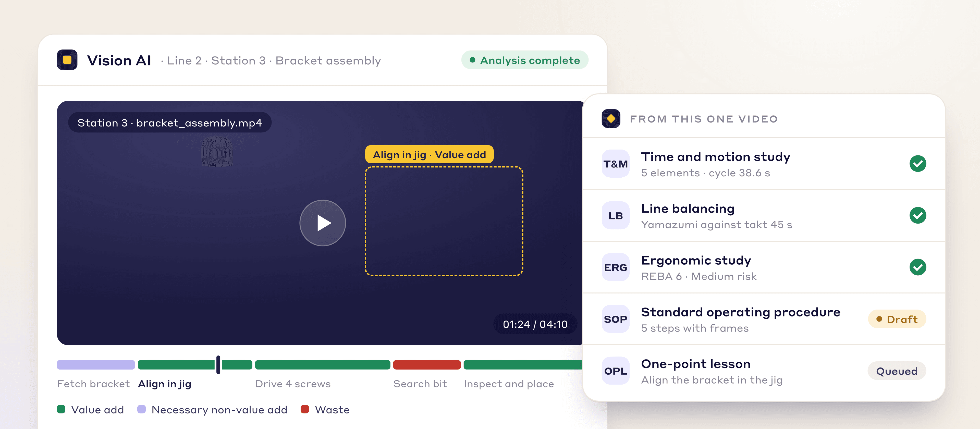Screen dimensions: 980x429
Task: Select the Align in jig timeline label
Action: pyautogui.click(x=164, y=384)
